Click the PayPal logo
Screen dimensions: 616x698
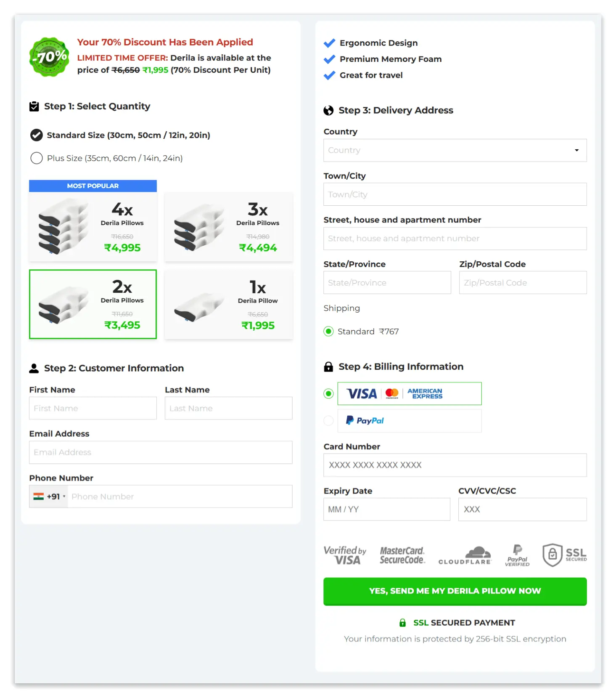point(365,421)
